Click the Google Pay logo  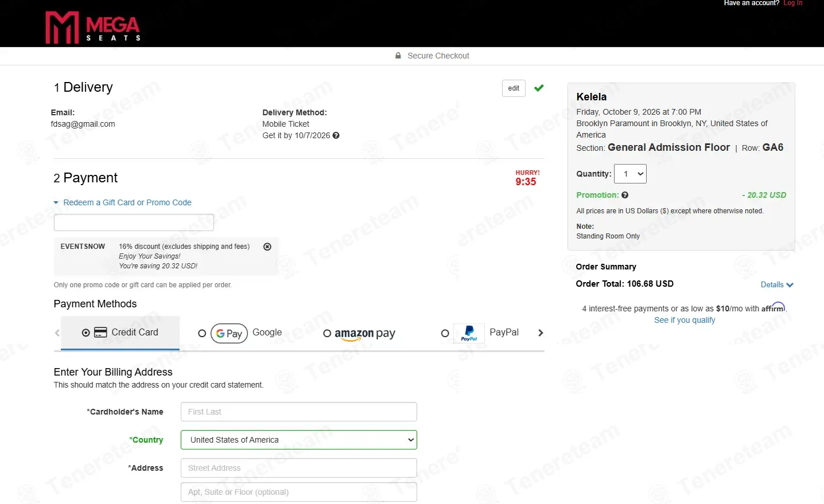229,333
